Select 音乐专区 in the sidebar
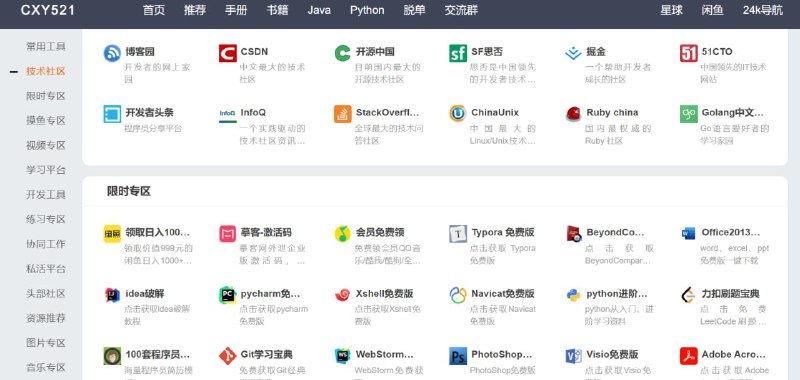This screenshot has height=380, width=800. (x=46, y=367)
